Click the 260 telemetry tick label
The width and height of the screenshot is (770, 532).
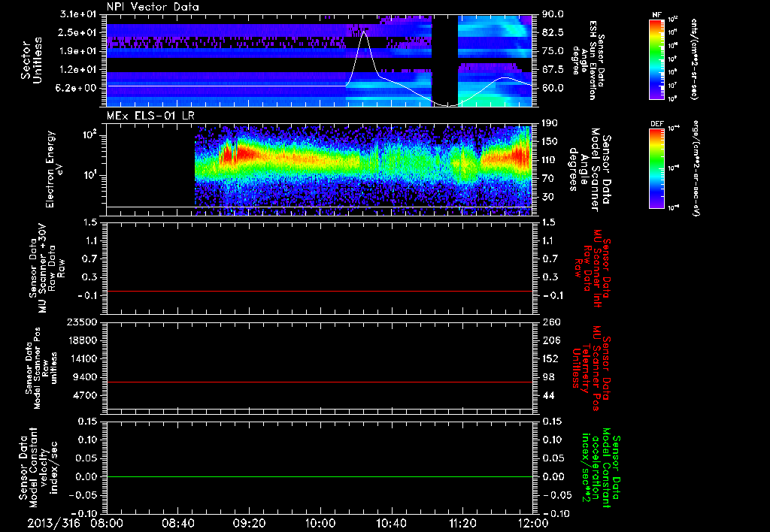[x=550, y=322]
